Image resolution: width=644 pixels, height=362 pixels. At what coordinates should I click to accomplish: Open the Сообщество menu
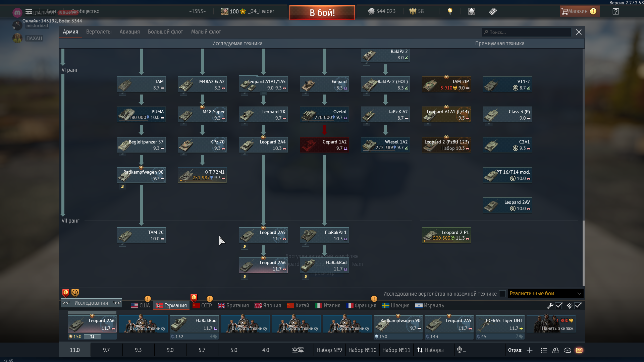85,11
